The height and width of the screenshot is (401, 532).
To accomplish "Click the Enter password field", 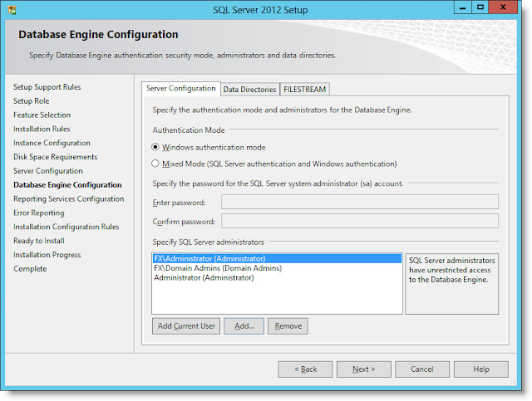I will 360,202.
